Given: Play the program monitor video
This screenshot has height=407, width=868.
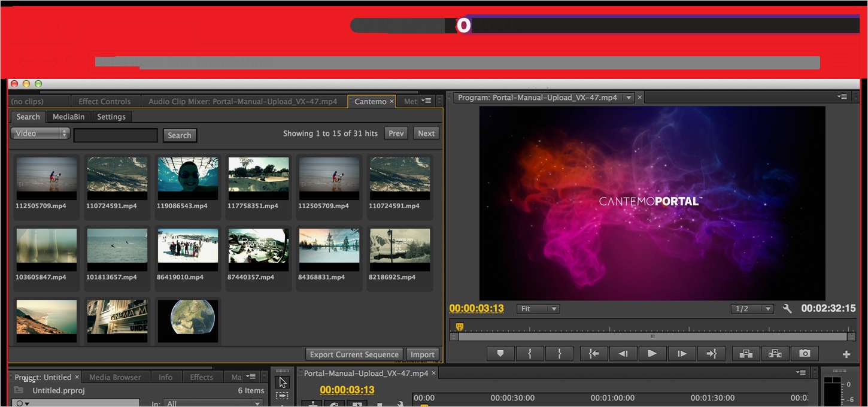Looking at the screenshot, I should pos(652,354).
